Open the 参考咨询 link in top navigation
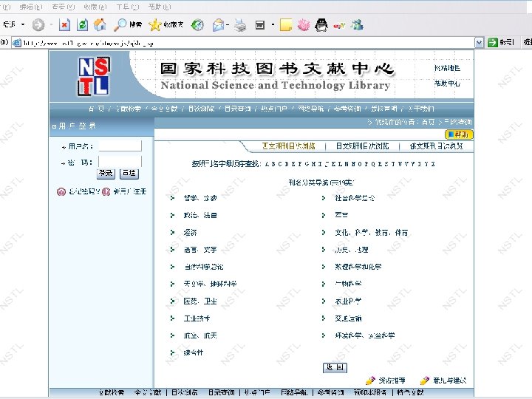 [x=347, y=109]
